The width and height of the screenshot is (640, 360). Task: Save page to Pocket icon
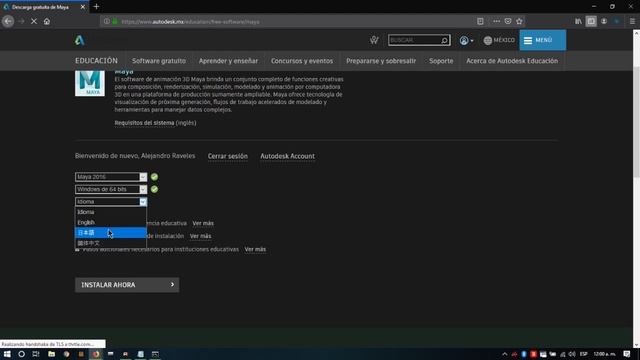(x=508, y=21)
